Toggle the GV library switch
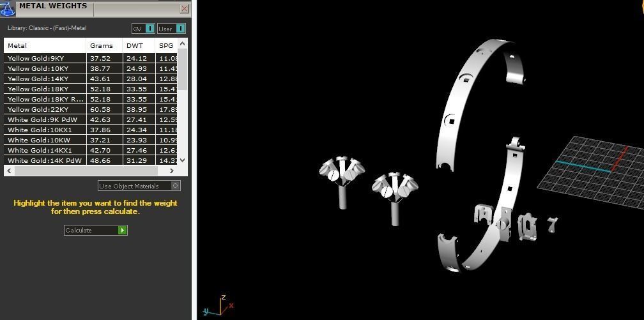The image size is (644, 320). [143, 29]
